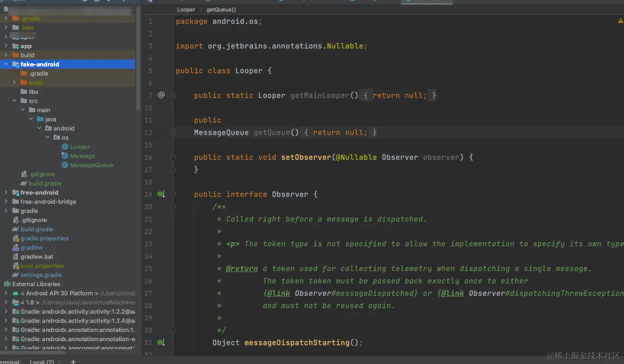The image size is (624, 364).
Task: Click the green Android icon beside API 30 Platform
Action: point(16,293)
